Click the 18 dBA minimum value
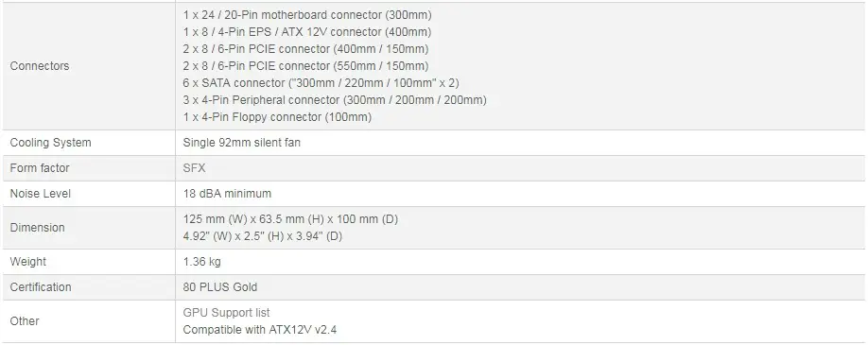The width and height of the screenshot is (868, 345). point(227,193)
